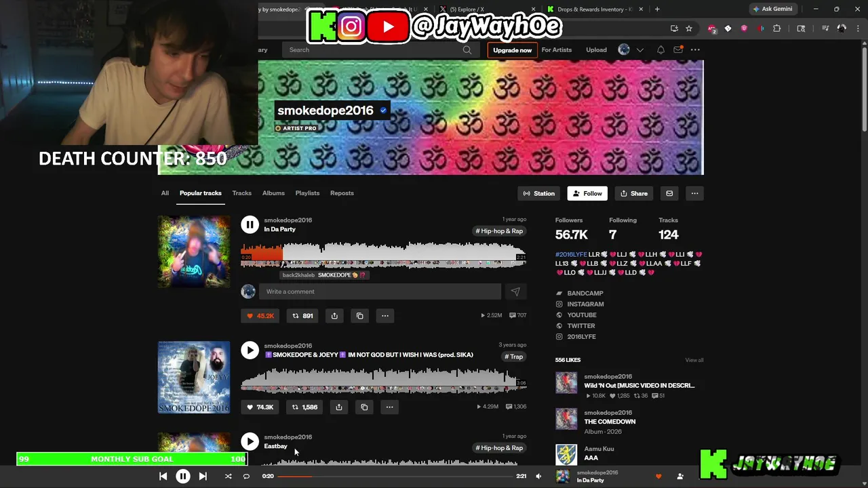This screenshot has width=868, height=488.
Task: Play the Eastbay track
Action: [250, 441]
